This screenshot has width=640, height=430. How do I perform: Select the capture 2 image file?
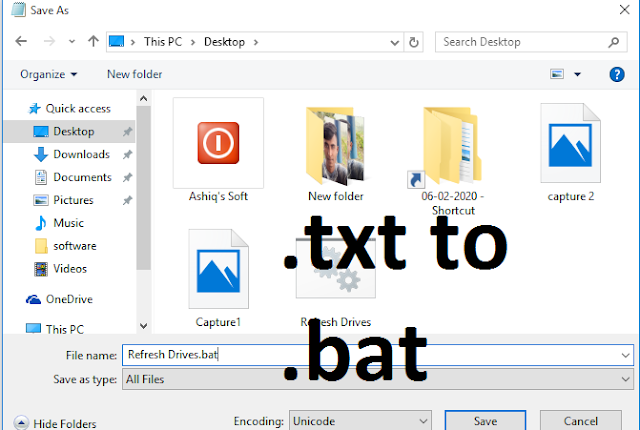pyautogui.click(x=571, y=152)
